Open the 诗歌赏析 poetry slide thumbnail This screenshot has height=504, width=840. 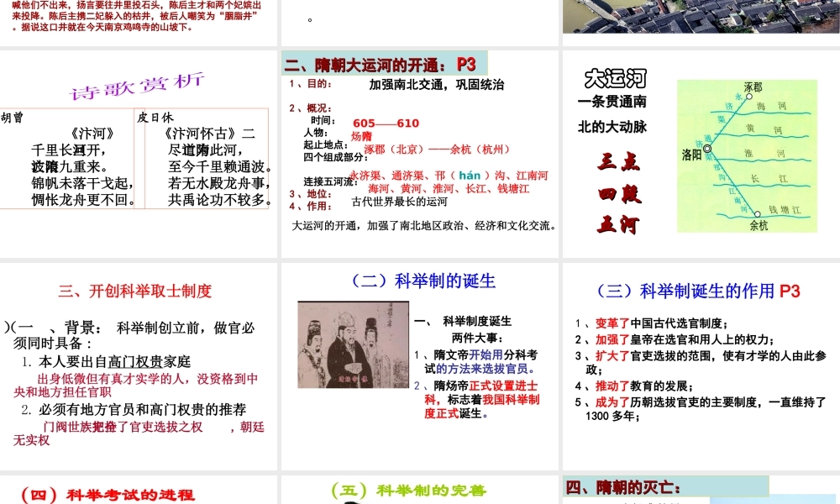tap(139, 154)
